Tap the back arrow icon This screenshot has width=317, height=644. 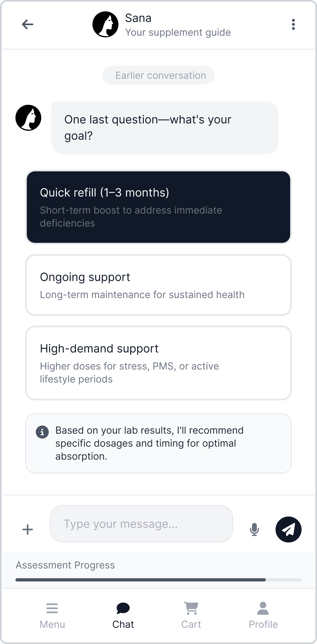pyautogui.click(x=27, y=25)
